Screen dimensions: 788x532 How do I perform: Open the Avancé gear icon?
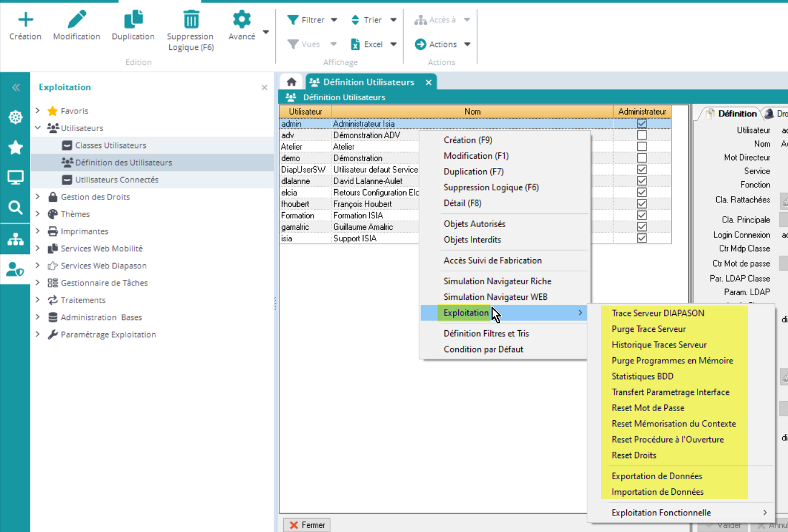coord(241,19)
